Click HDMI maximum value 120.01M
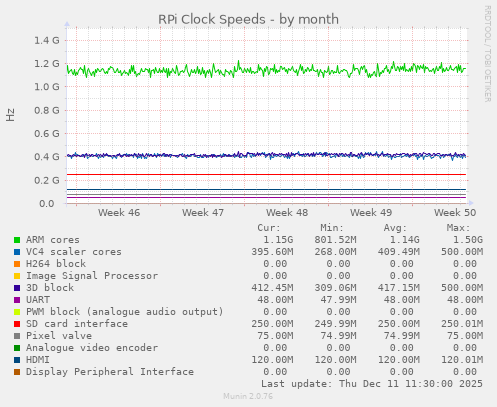 tap(462, 360)
